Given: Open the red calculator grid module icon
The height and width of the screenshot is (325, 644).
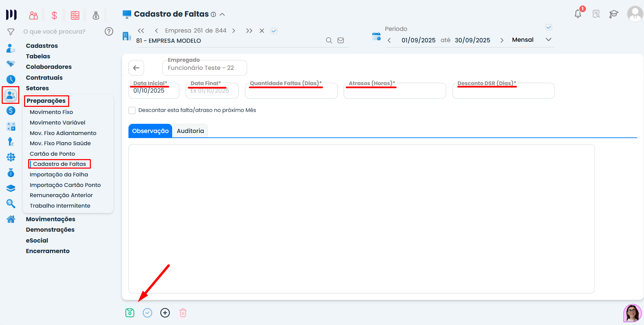Looking at the screenshot, I should tap(75, 15).
